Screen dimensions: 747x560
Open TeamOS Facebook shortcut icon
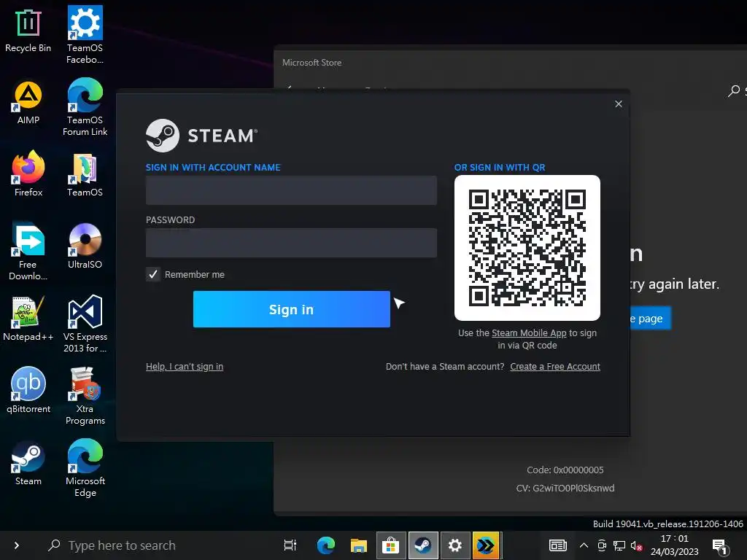point(85,34)
